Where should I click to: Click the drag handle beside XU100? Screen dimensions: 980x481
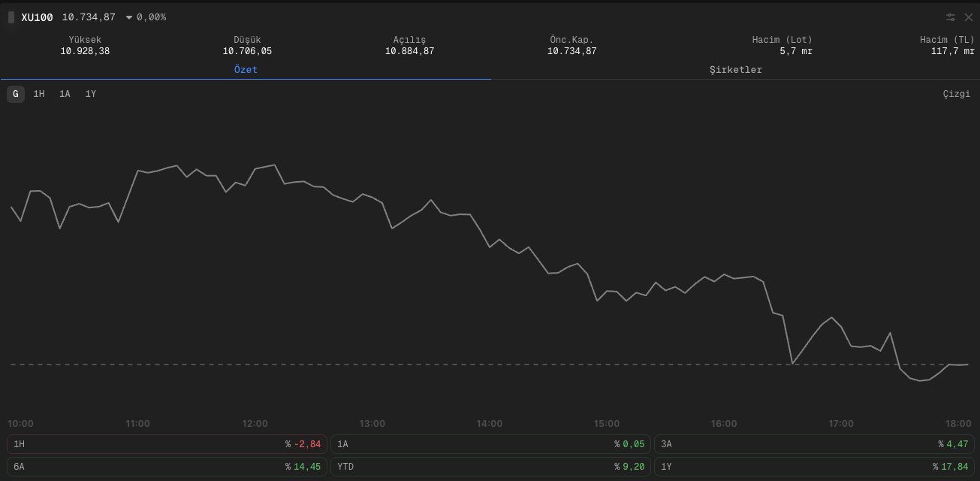(x=11, y=17)
